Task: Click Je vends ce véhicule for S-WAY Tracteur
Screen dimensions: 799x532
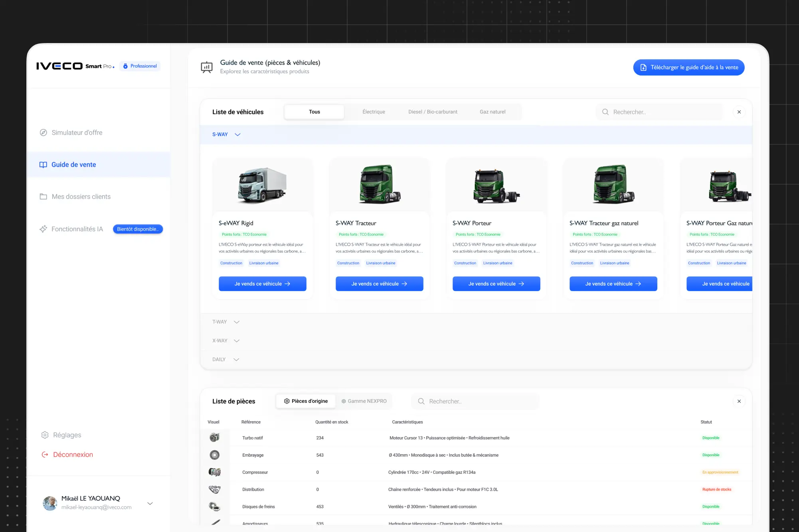Action: tap(379, 284)
